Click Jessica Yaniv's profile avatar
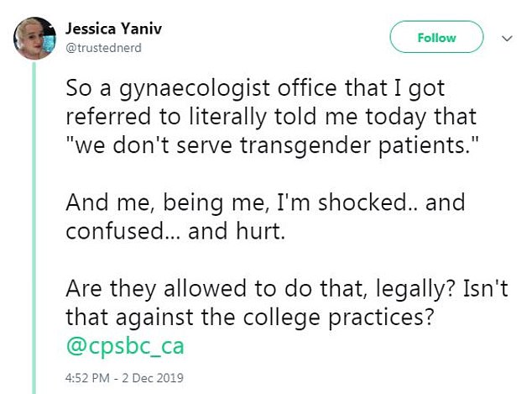This screenshot has height=394, width=532. 34,37
